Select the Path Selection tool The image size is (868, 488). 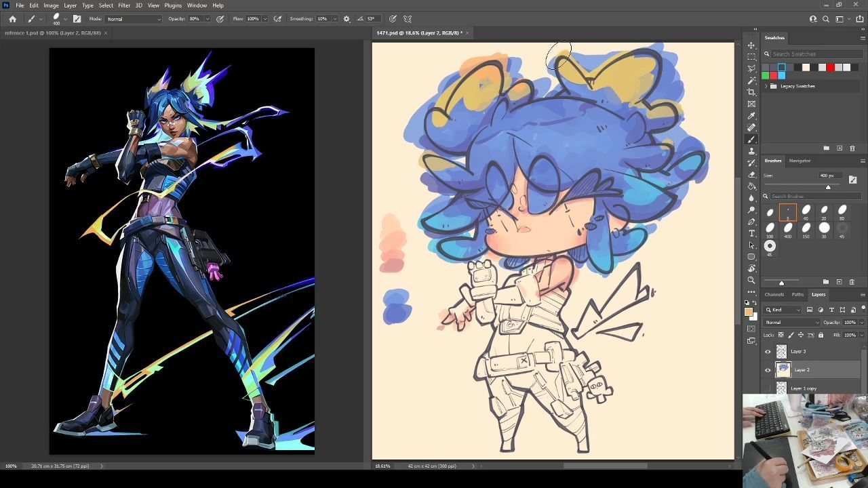coord(751,245)
